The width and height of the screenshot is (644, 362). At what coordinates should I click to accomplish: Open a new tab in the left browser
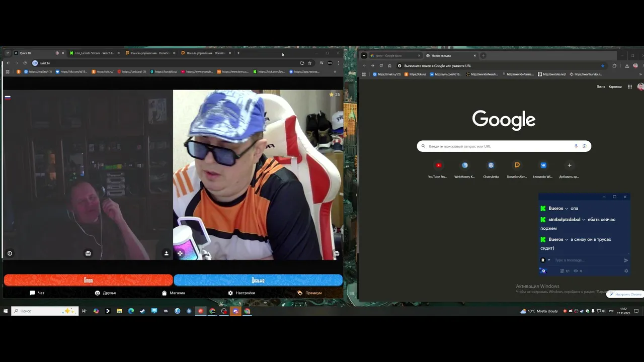pyautogui.click(x=238, y=53)
